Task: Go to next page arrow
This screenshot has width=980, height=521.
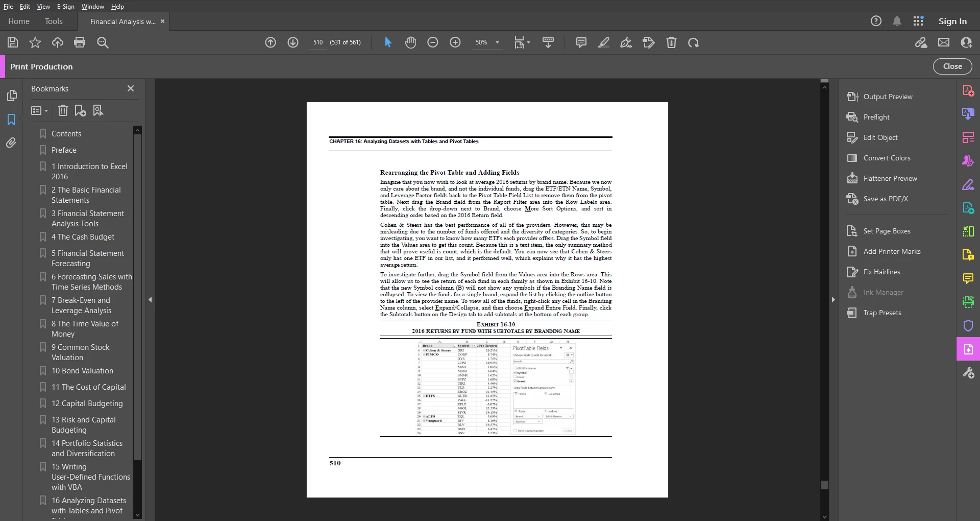Action: pos(293,42)
